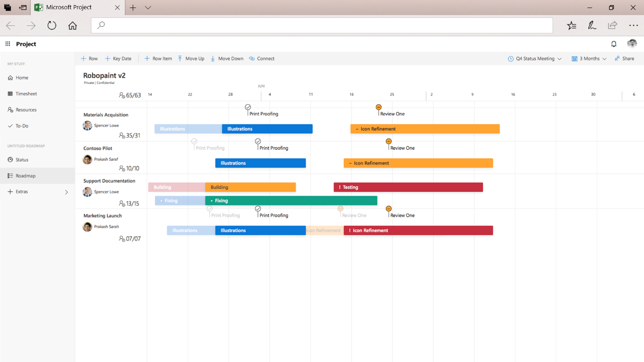Click Prakash Sarah avatar in Marketing Launch
644x362 pixels.
point(87,227)
